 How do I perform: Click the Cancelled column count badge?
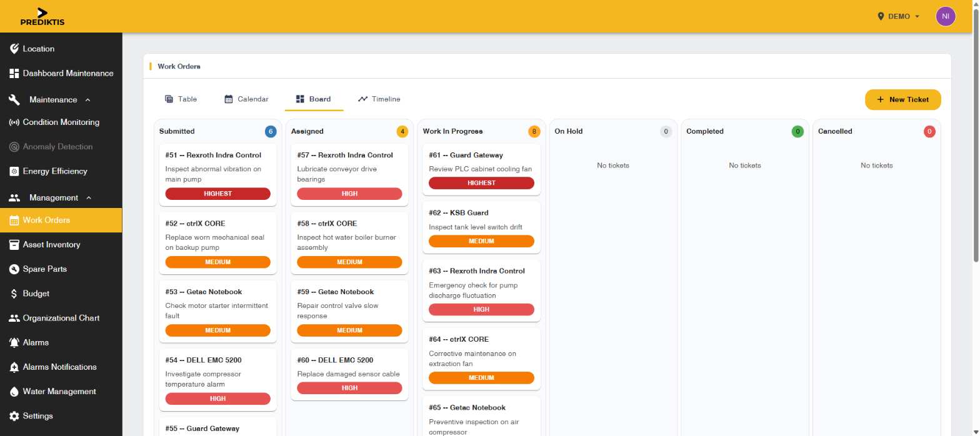click(929, 132)
